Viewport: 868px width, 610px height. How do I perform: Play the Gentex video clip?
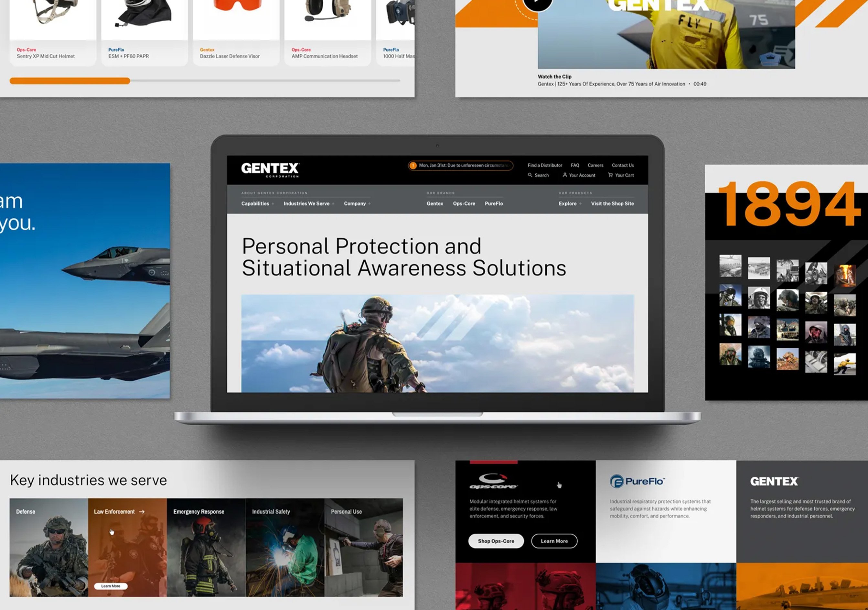coord(538,3)
